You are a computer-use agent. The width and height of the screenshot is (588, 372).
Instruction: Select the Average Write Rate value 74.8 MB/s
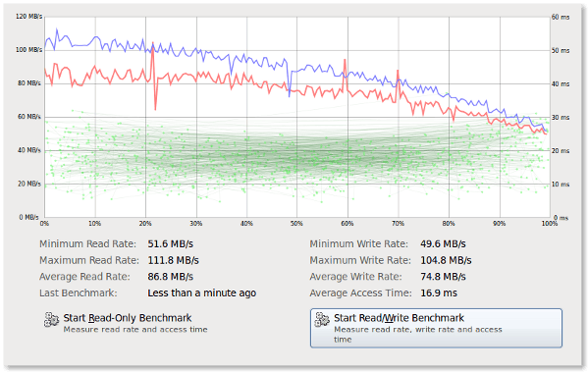tap(443, 277)
